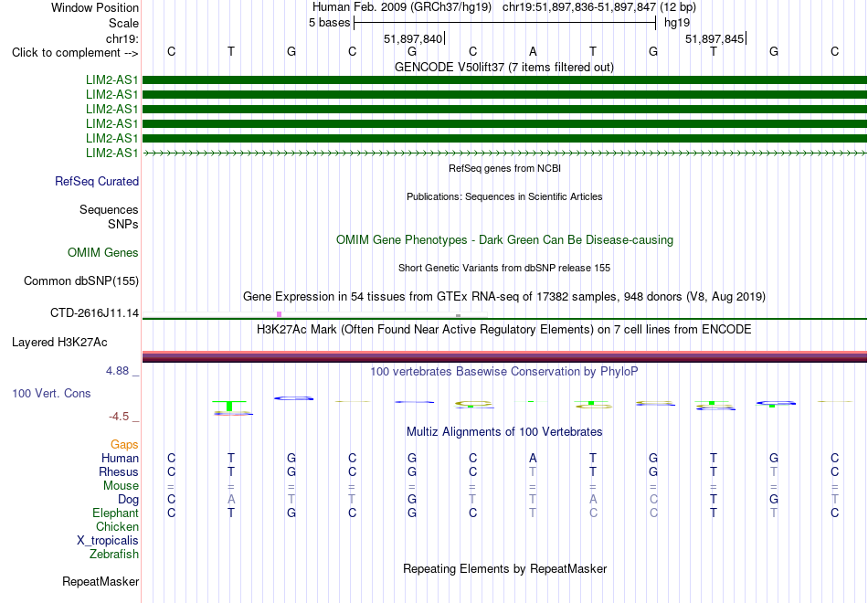Open '100 vertebrates Basewise Conservation by PhyloP' title
Screen dimensions: 868x603
(504, 372)
